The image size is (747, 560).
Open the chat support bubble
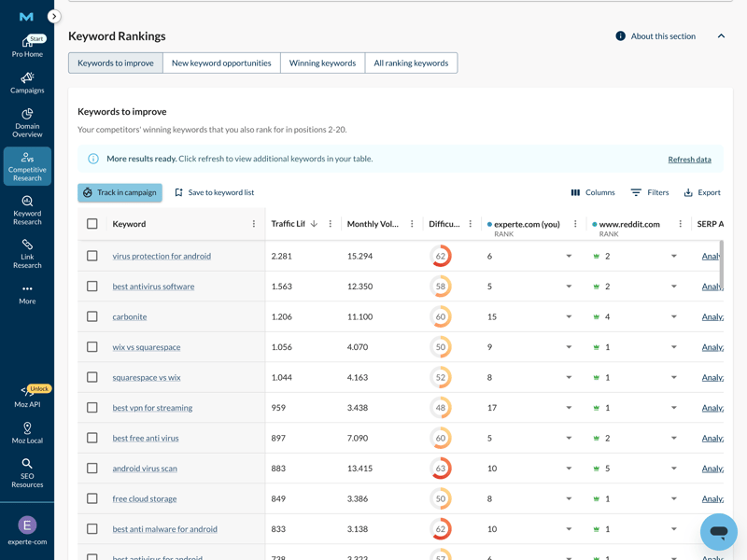coord(718,532)
